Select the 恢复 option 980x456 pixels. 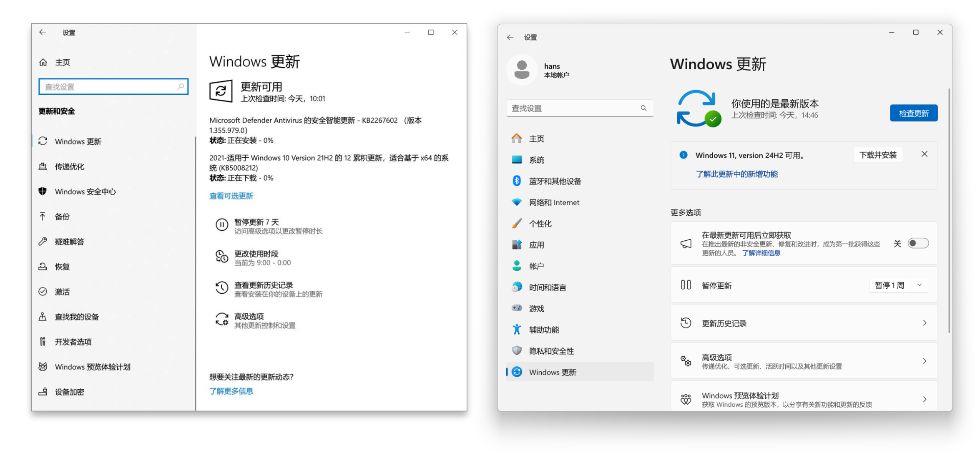[x=63, y=267]
